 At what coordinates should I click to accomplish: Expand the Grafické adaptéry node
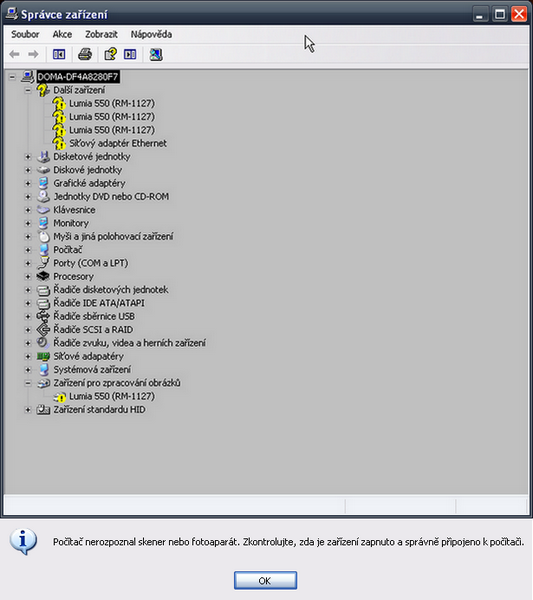click(28, 183)
